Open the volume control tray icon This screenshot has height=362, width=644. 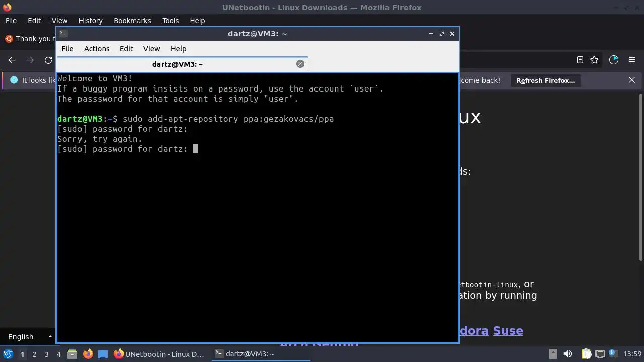[x=568, y=354]
